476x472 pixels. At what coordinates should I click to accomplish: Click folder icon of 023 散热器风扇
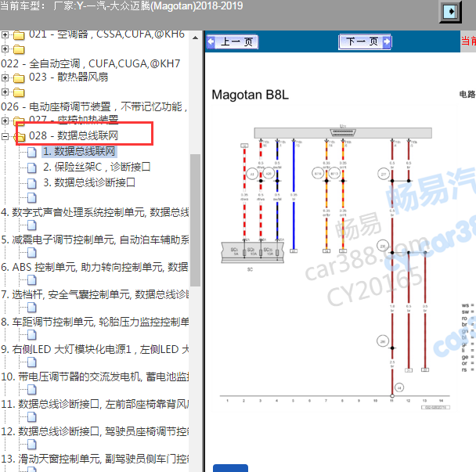[x=19, y=78]
